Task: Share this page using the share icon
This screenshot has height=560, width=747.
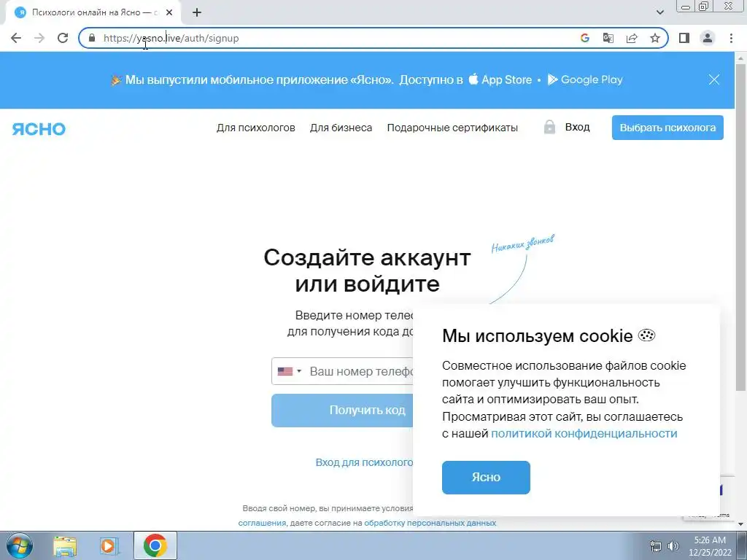Action: 632,38
